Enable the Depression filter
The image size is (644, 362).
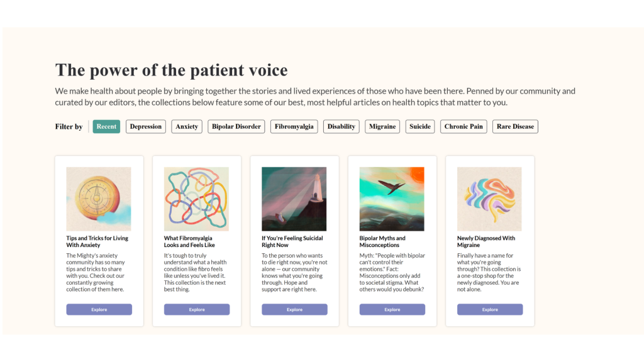[x=145, y=126]
